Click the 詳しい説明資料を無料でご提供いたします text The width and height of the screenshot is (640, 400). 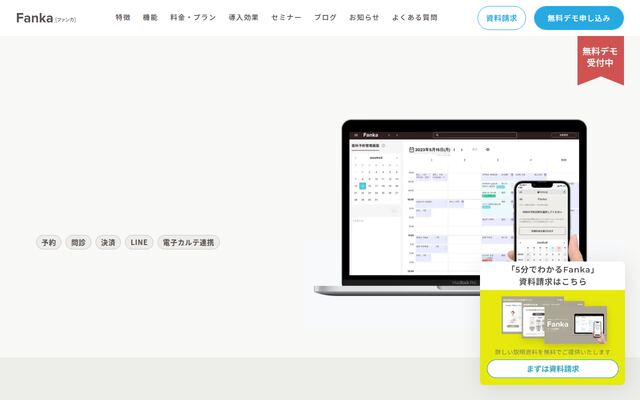553,352
